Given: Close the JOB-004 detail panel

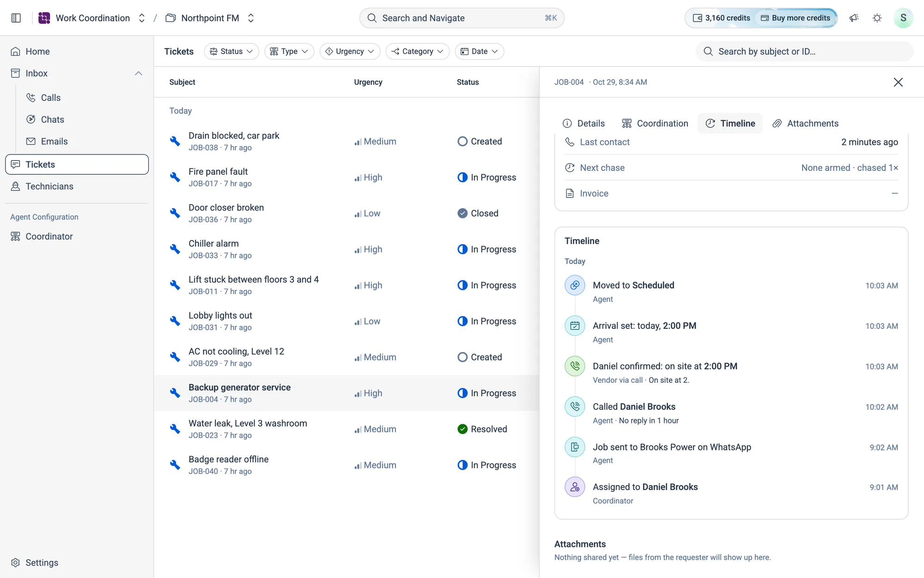Looking at the screenshot, I should [x=898, y=82].
